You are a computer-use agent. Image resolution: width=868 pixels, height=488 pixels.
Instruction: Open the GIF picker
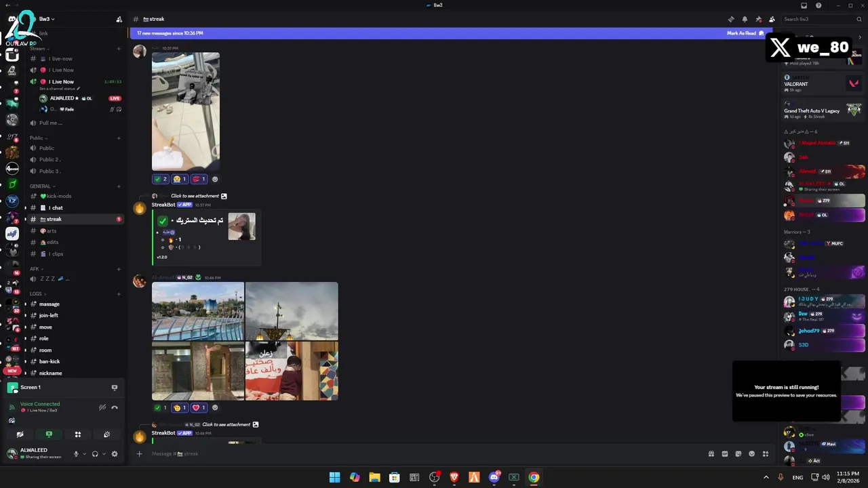coord(724,453)
